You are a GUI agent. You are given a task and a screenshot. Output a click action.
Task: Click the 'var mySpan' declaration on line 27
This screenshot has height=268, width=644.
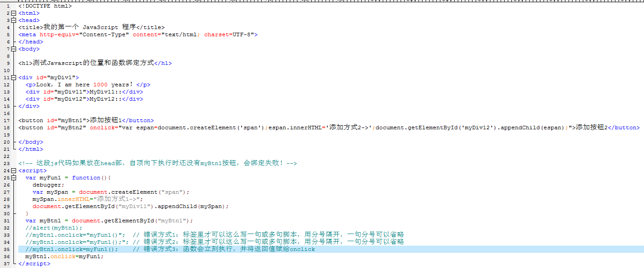point(50,192)
